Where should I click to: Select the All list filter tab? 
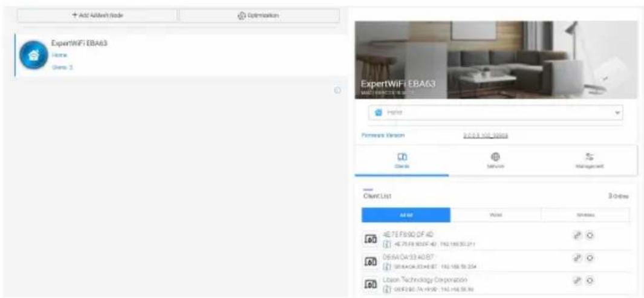coord(406,215)
